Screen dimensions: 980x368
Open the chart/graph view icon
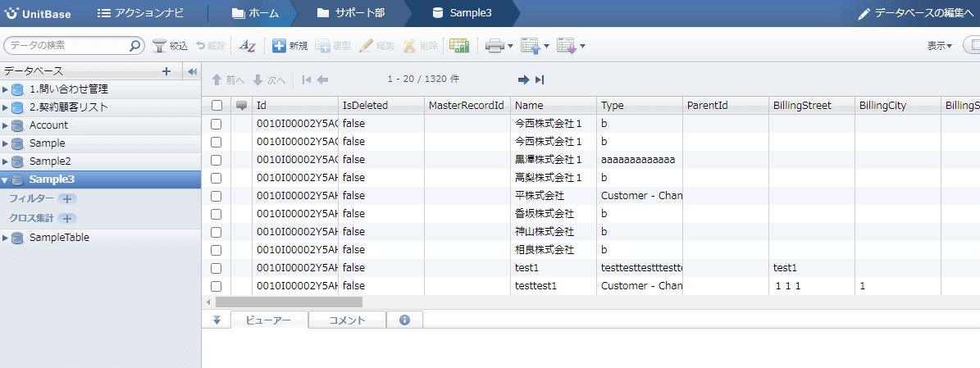(459, 46)
